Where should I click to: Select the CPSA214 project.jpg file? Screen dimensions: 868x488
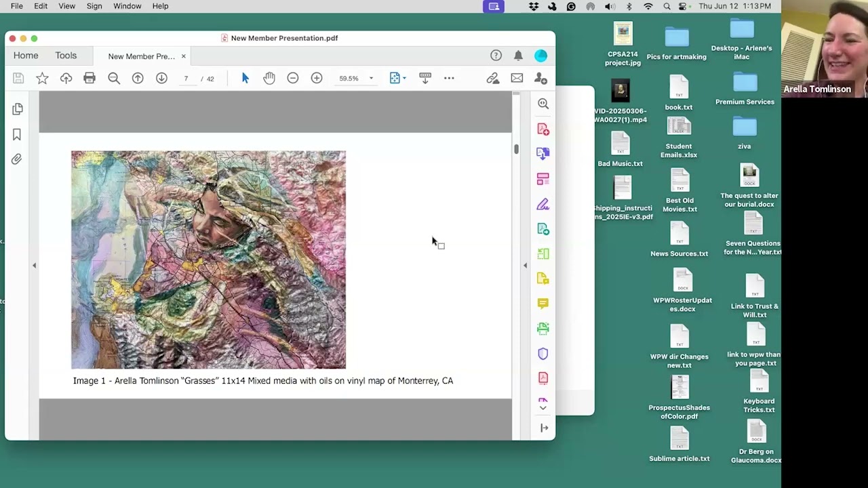point(623,45)
